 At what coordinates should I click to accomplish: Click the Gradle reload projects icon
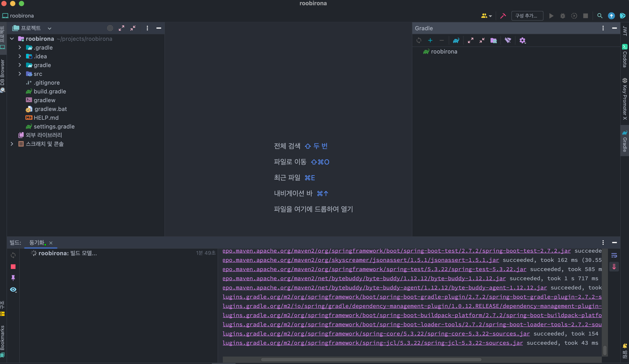click(419, 40)
